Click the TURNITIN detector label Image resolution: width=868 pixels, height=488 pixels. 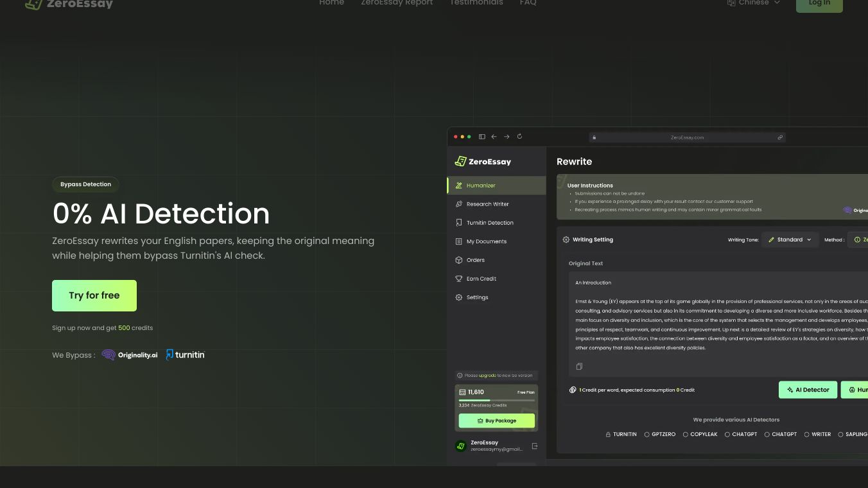pos(625,435)
